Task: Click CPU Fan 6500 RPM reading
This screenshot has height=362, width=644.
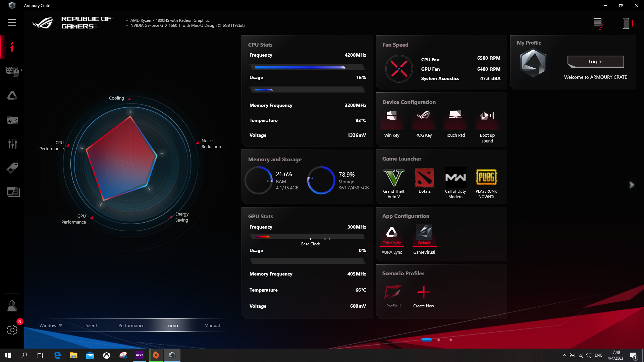Action: [x=489, y=58]
